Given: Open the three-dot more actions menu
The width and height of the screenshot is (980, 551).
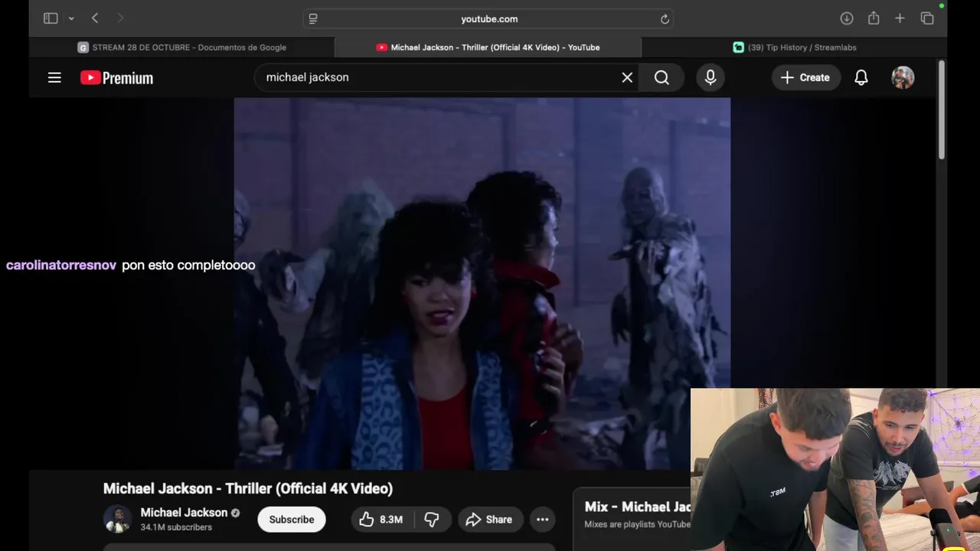Looking at the screenshot, I should tap(542, 520).
